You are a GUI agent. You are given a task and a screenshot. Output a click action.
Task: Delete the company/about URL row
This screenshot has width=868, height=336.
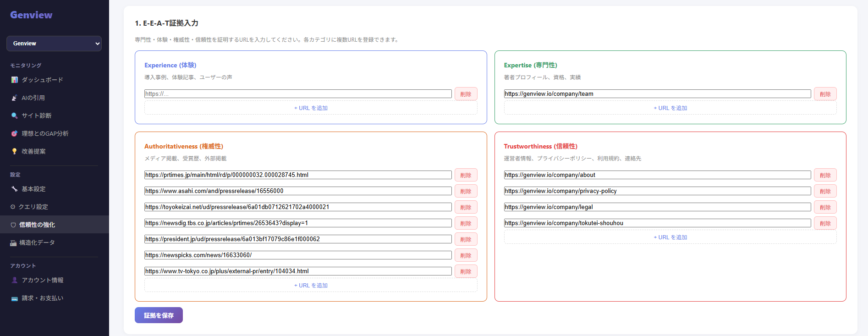tap(825, 175)
